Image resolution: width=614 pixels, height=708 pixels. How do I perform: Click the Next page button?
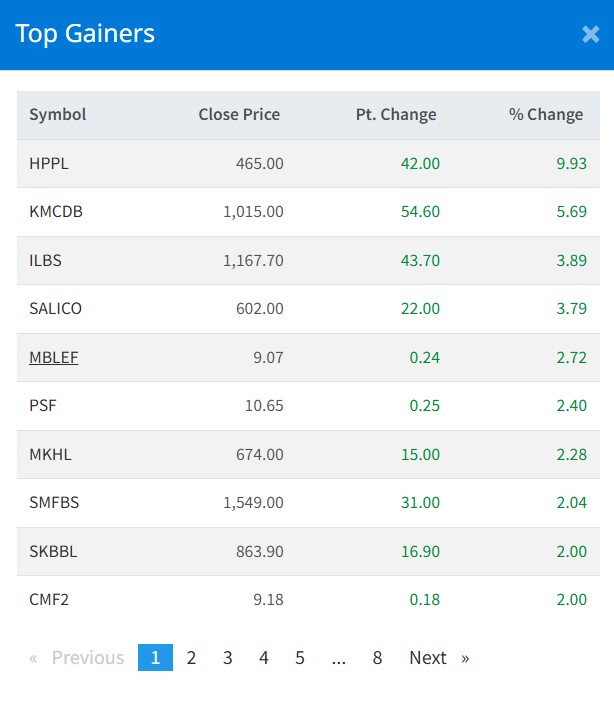(x=438, y=658)
